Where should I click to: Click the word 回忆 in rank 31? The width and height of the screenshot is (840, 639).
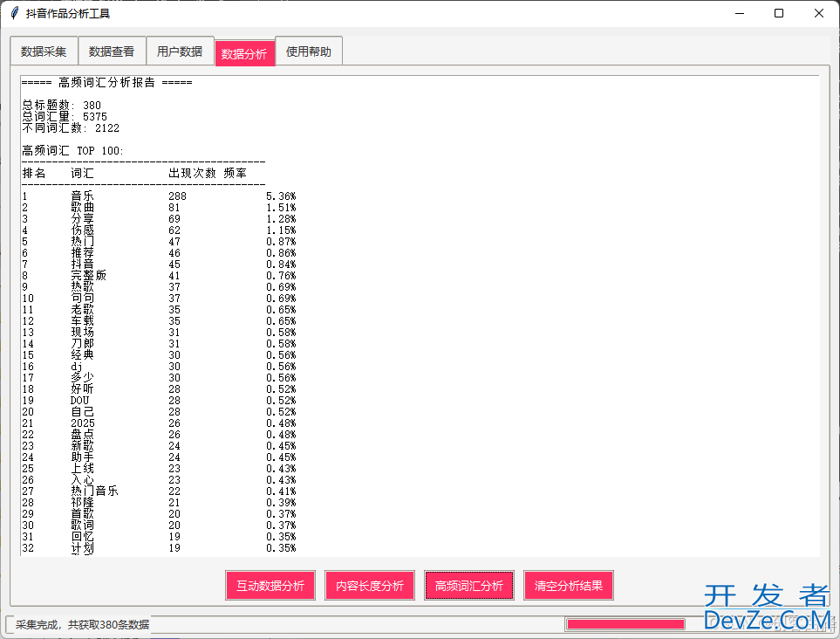83,537
